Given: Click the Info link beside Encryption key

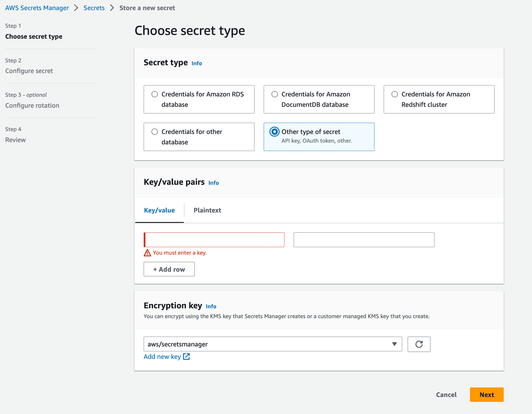Looking at the screenshot, I should (x=211, y=306).
